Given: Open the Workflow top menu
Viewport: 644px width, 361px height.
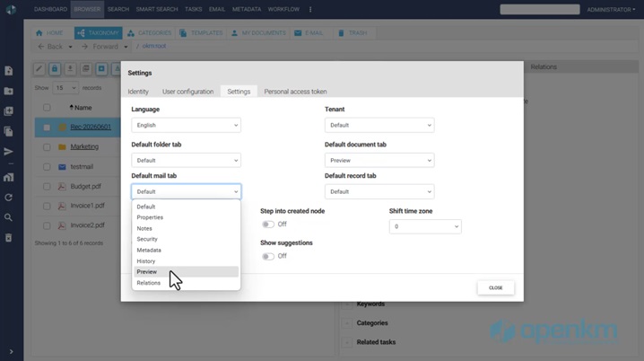Looking at the screenshot, I should coord(283,9).
